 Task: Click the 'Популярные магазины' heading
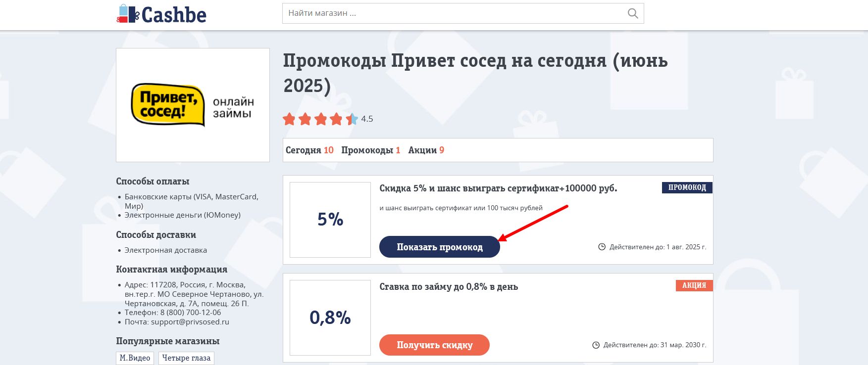click(168, 341)
